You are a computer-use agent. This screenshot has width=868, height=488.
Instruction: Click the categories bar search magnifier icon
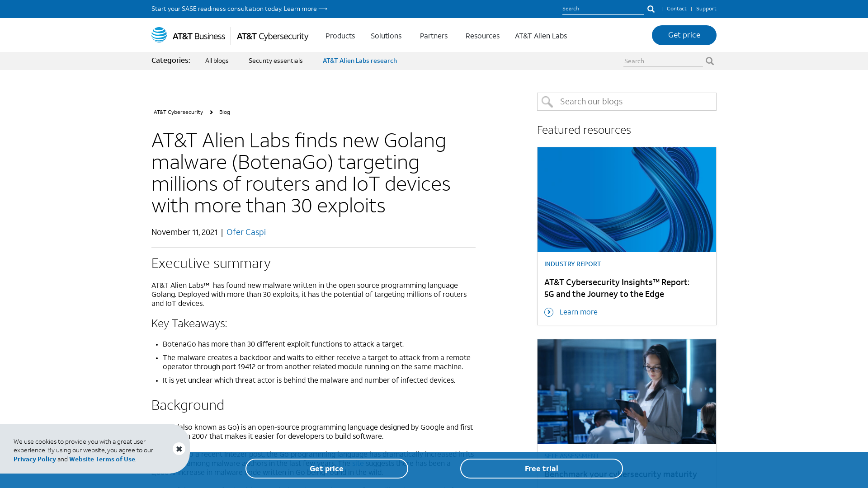point(710,61)
